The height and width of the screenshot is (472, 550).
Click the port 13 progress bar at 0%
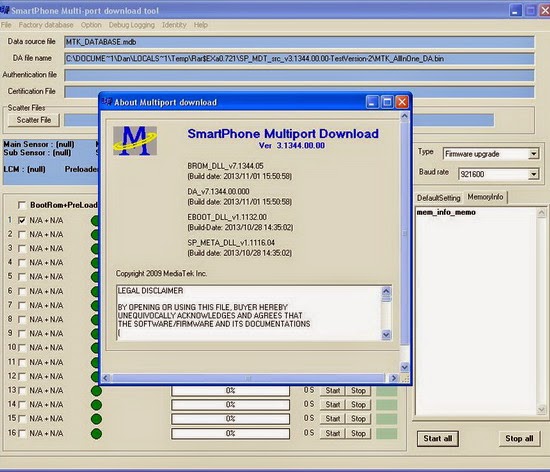[230, 390]
